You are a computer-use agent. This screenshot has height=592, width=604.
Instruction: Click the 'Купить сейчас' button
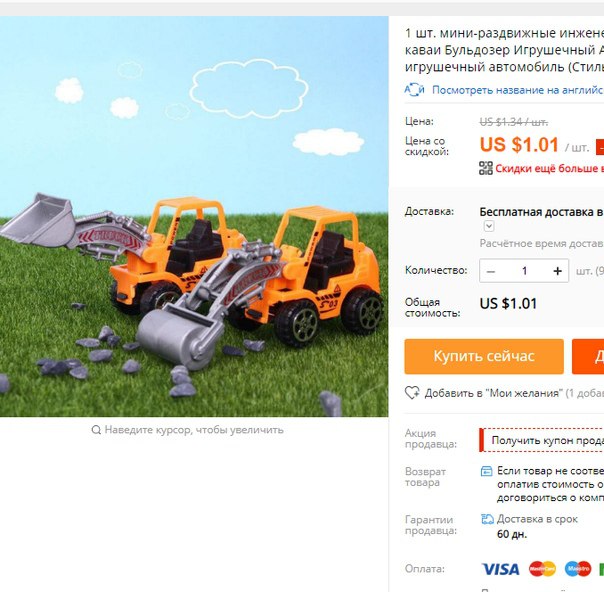(484, 356)
